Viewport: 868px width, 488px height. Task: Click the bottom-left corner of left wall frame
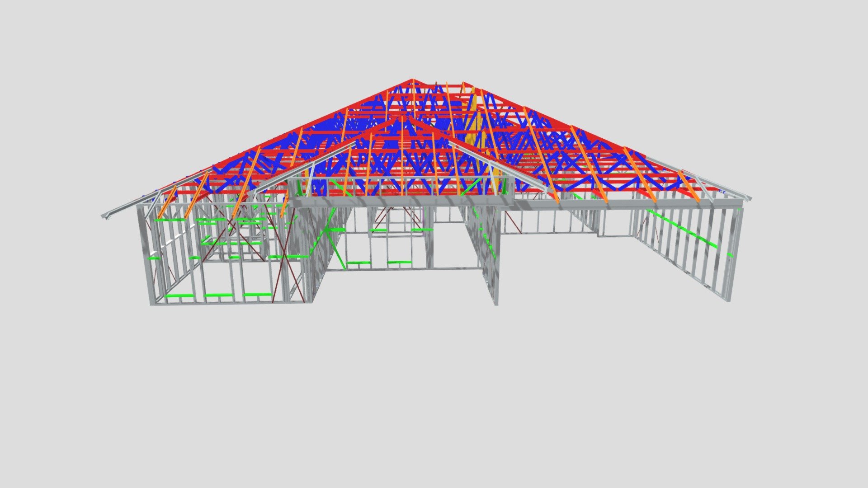click(x=152, y=303)
